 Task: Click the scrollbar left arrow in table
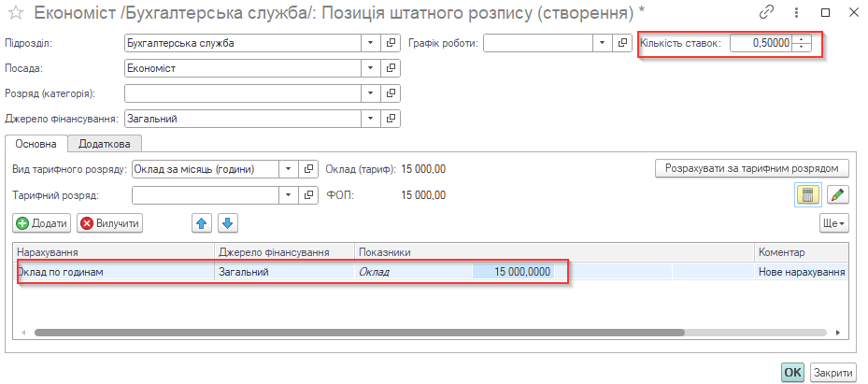tap(23, 334)
